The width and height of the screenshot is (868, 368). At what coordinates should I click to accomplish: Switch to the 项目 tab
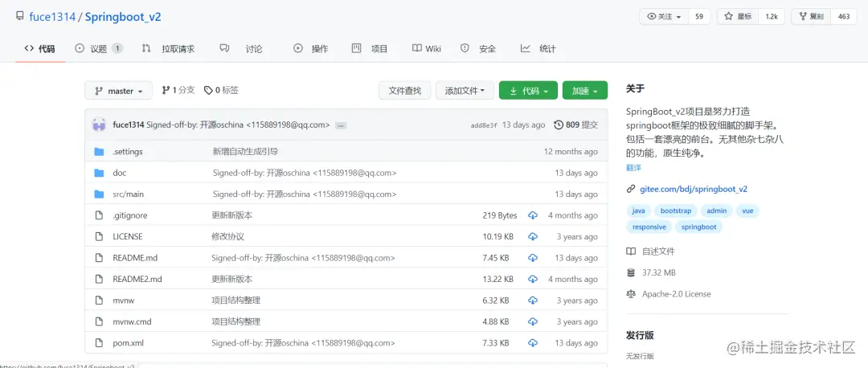click(x=370, y=49)
